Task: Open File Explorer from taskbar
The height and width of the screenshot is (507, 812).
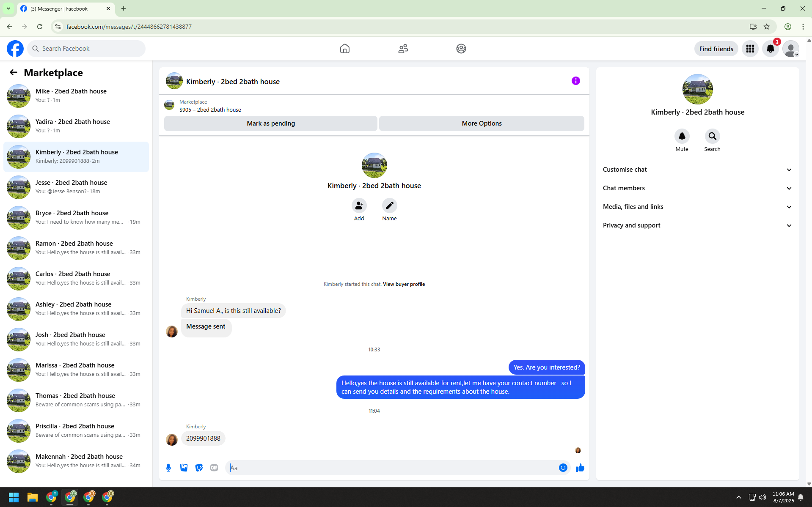Action: click(x=33, y=497)
